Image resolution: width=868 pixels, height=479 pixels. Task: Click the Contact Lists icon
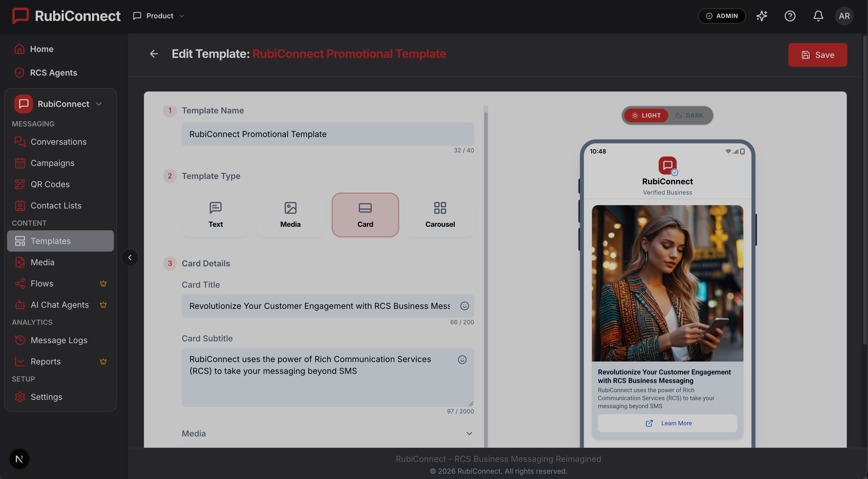[20, 206]
